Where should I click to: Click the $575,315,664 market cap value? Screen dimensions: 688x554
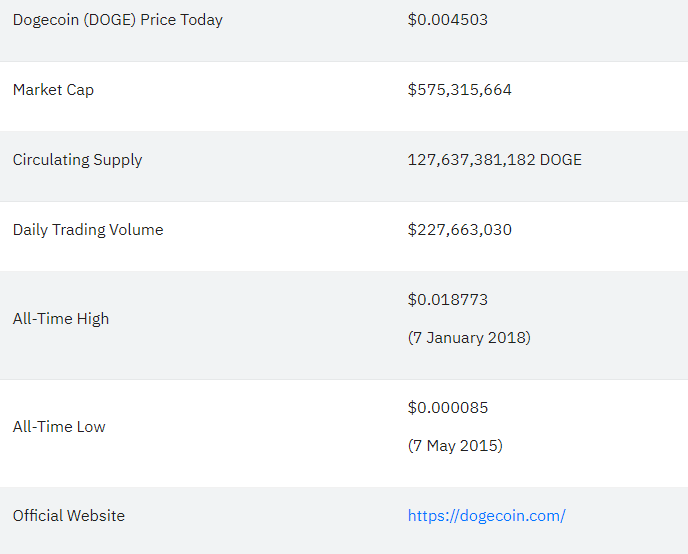459,90
